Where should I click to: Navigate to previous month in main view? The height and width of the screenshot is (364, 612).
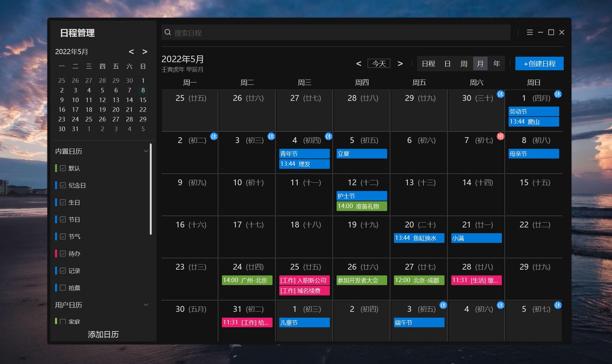pos(359,64)
